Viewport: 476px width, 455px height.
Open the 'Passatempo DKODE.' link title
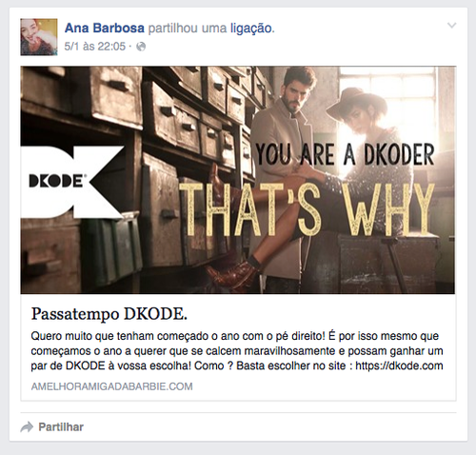[x=109, y=314]
